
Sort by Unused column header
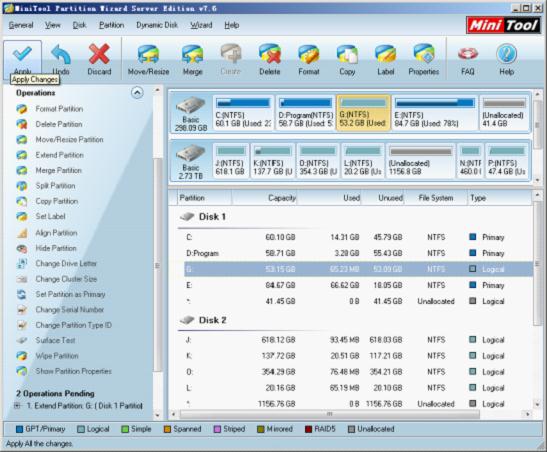coord(383,198)
